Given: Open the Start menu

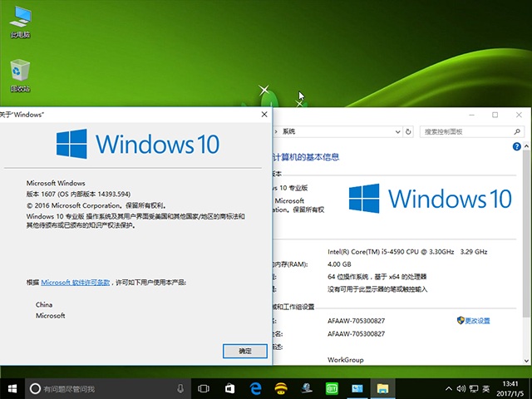Looking at the screenshot, I should [12, 388].
